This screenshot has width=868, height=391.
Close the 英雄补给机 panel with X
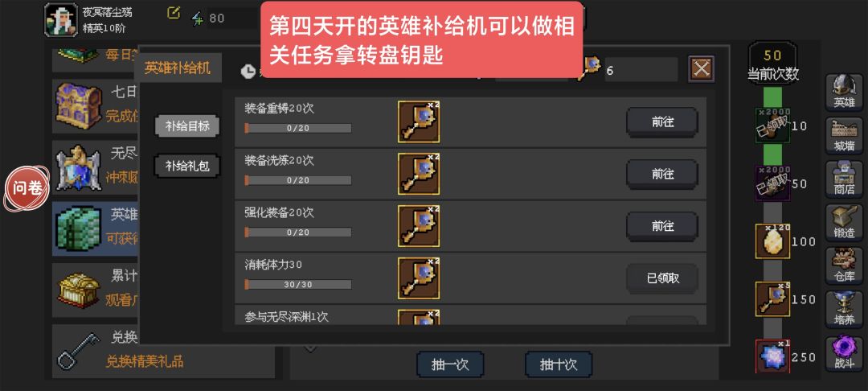click(x=701, y=69)
